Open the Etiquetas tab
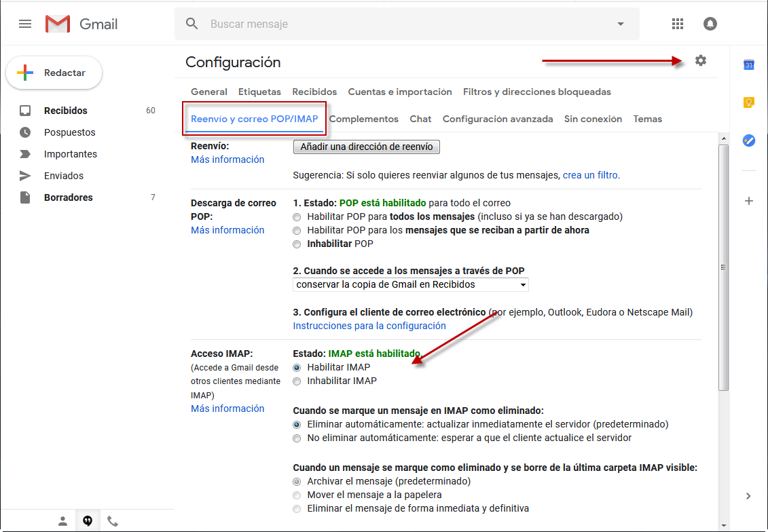The image size is (768, 532). [x=259, y=92]
